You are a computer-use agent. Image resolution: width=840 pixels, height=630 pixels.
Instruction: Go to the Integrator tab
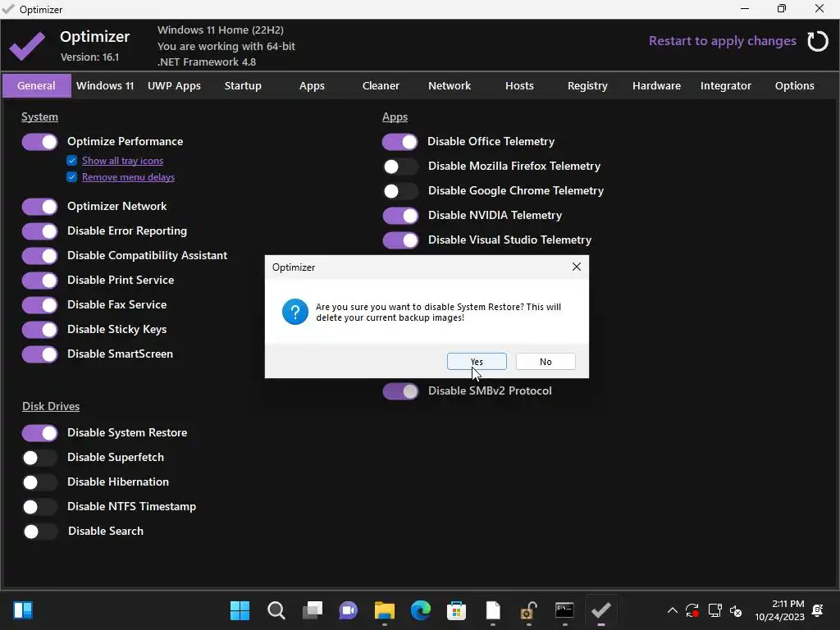coord(726,85)
